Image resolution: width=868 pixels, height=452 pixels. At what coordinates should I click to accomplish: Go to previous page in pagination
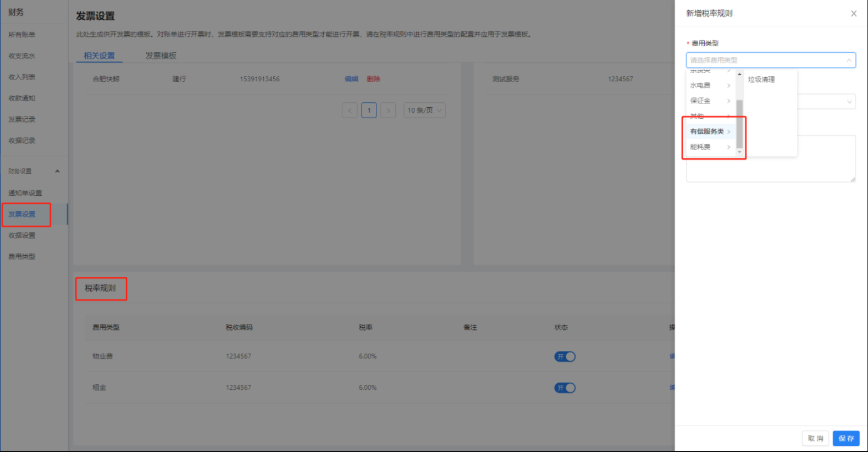pyautogui.click(x=350, y=111)
